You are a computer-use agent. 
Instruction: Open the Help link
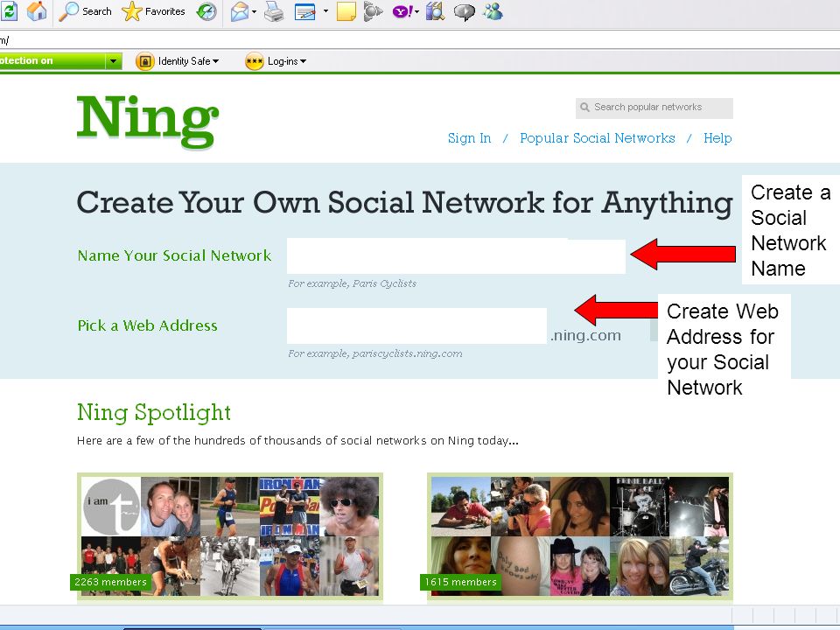(717, 138)
